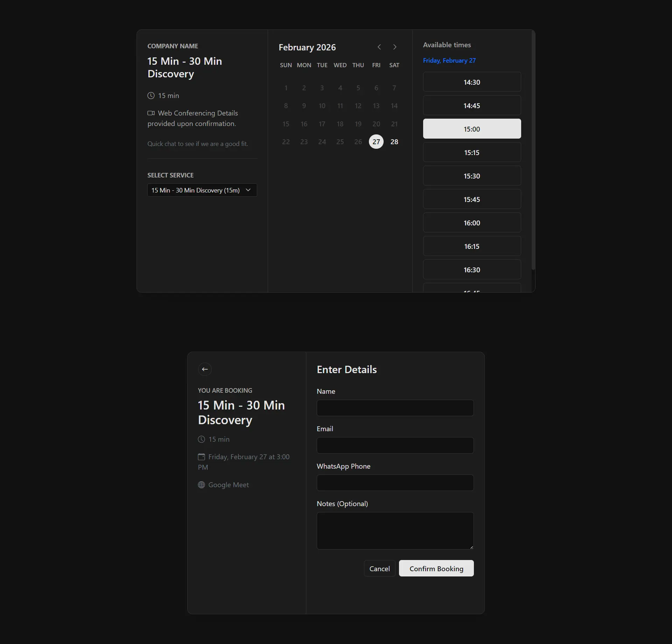672x644 pixels.
Task: Select the 15:15 time slot
Action: tap(472, 152)
